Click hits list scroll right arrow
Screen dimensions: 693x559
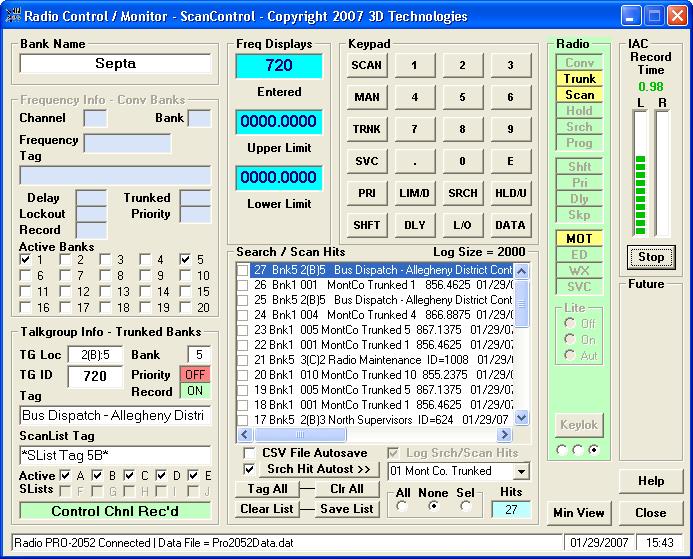pos(504,435)
